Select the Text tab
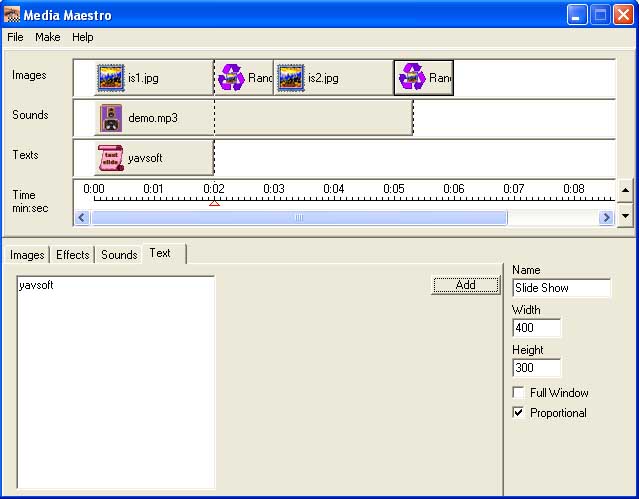This screenshot has height=499, width=639. point(164,254)
